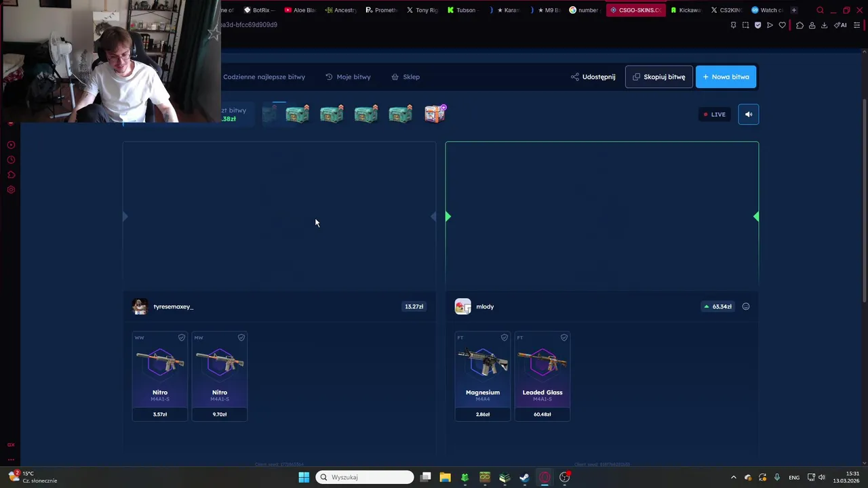Click the LIVE indicator badge

point(715,115)
